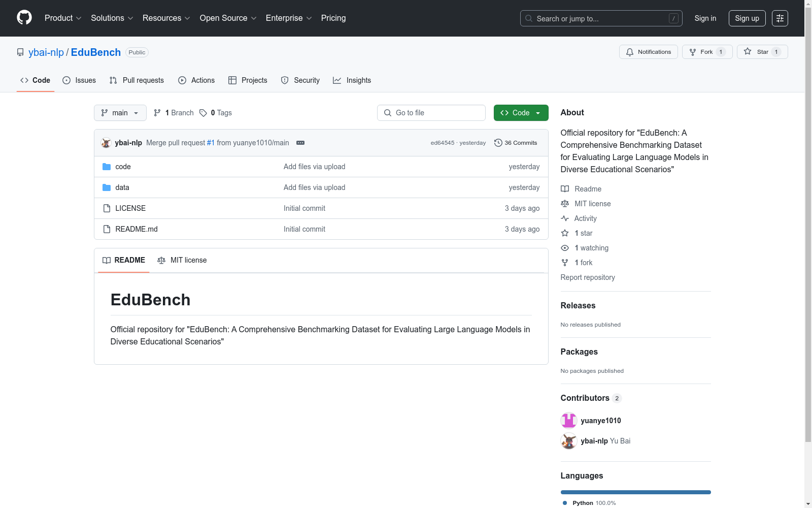Click the branch icon next to 1 Branch
This screenshot has width=812, height=508.
tap(157, 113)
